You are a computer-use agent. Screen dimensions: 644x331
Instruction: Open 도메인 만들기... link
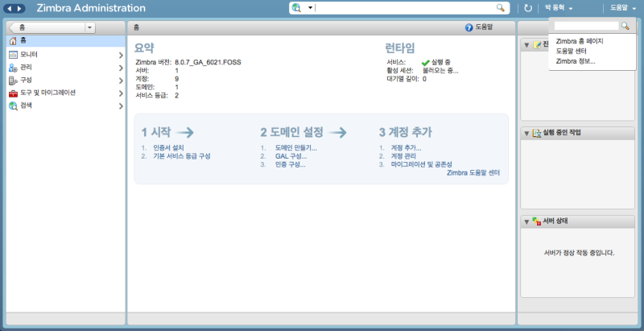tap(296, 148)
